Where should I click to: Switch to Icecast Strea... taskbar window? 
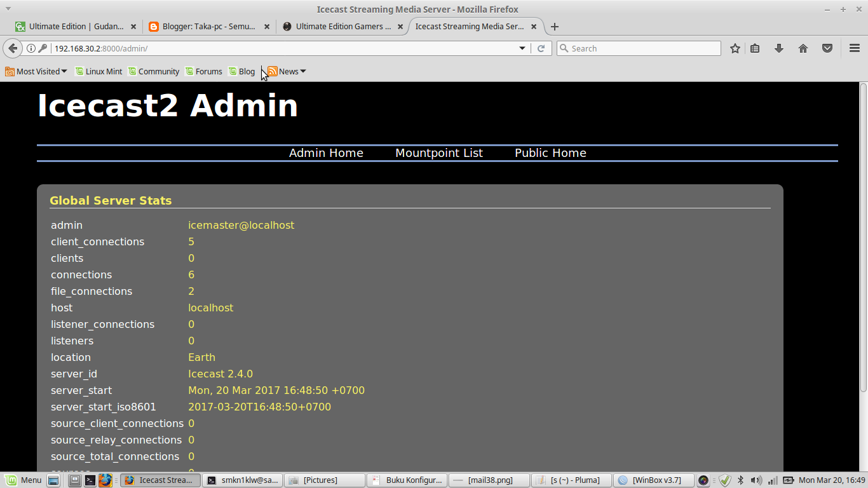coord(161,480)
